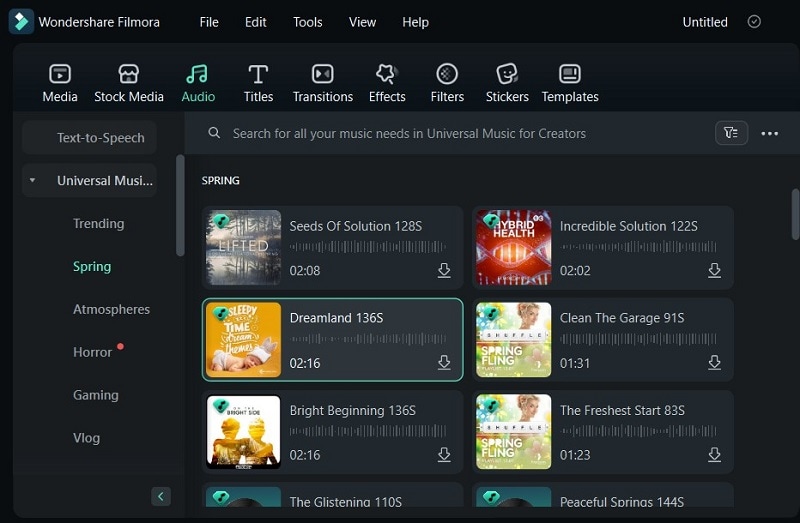
Task: Open the Tools menu
Action: coord(308,22)
